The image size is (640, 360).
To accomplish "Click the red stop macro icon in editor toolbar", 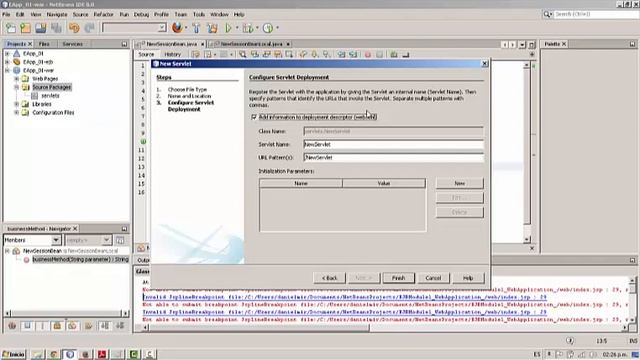I will tap(368, 54).
